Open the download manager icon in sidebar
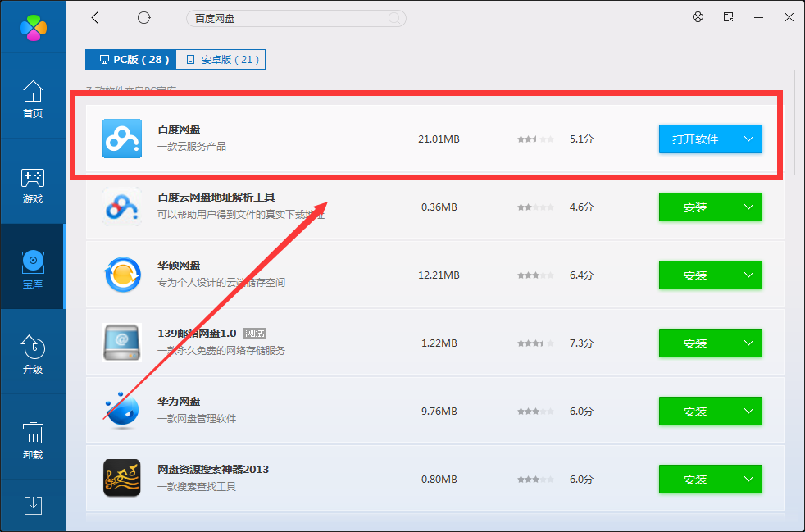The width and height of the screenshot is (805, 532). point(33,505)
